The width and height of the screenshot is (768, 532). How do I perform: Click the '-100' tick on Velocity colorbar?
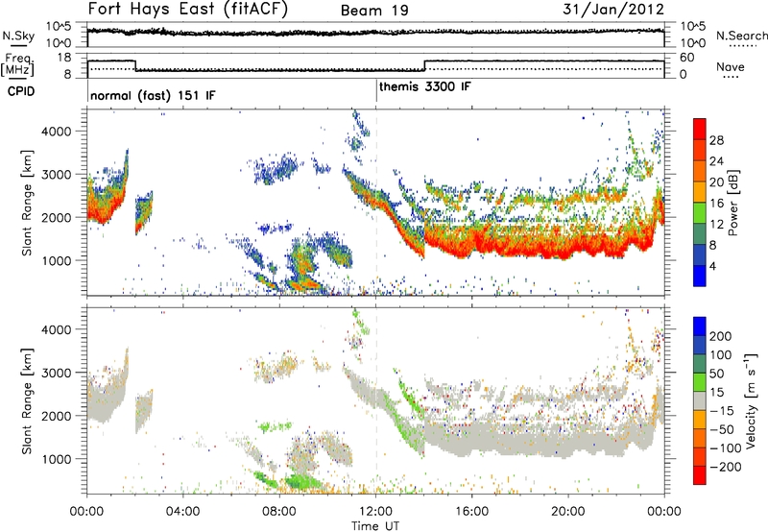point(726,448)
